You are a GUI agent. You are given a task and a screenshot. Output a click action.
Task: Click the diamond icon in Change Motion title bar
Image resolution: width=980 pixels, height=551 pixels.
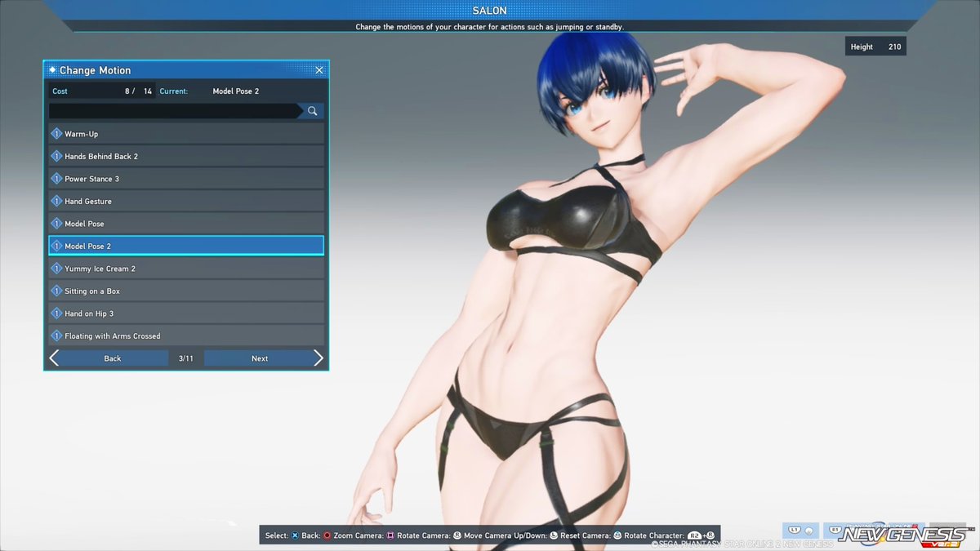(51, 69)
